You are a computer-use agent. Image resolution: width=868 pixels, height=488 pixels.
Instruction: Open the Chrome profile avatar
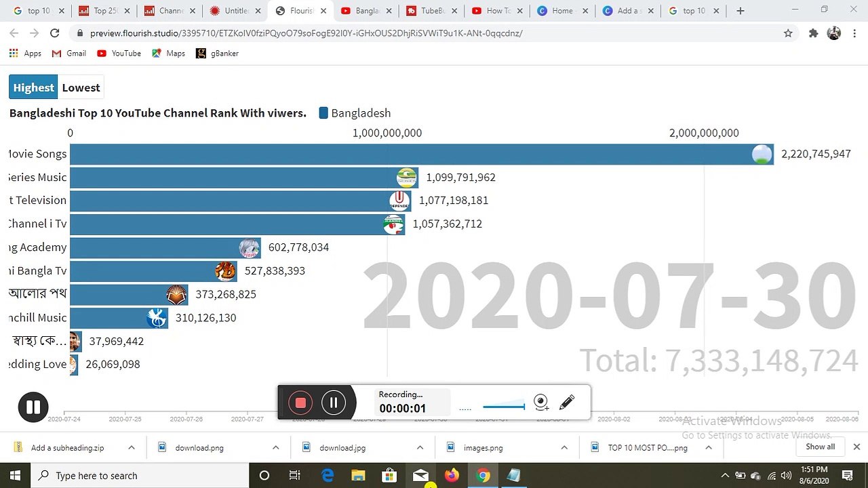pyautogui.click(x=834, y=33)
